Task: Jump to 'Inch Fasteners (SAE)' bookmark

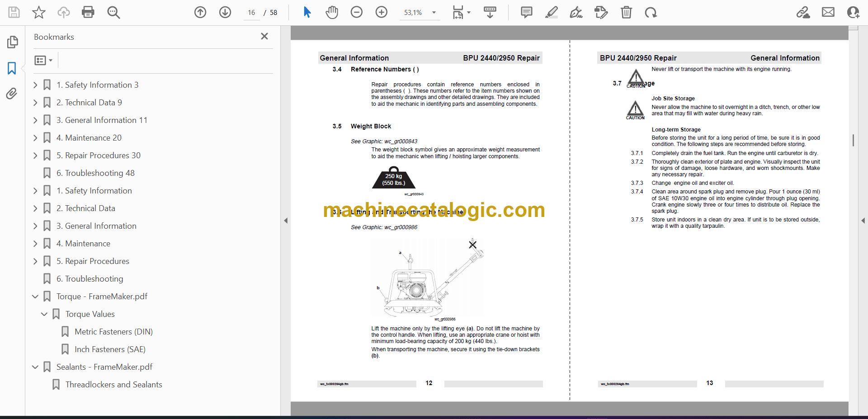Action: point(110,349)
